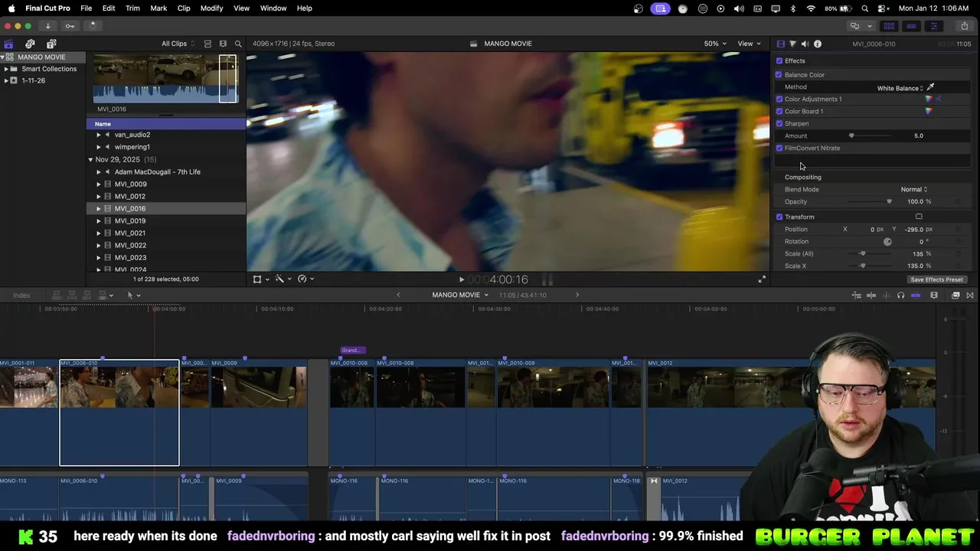Open the All Clips filter dropdown

coord(178,44)
